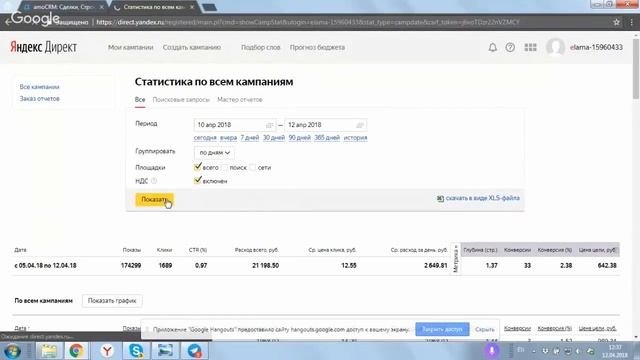Click total spend value 21 198.50
This screenshot has width=640, height=360.
pyautogui.click(x=265, y=265)
